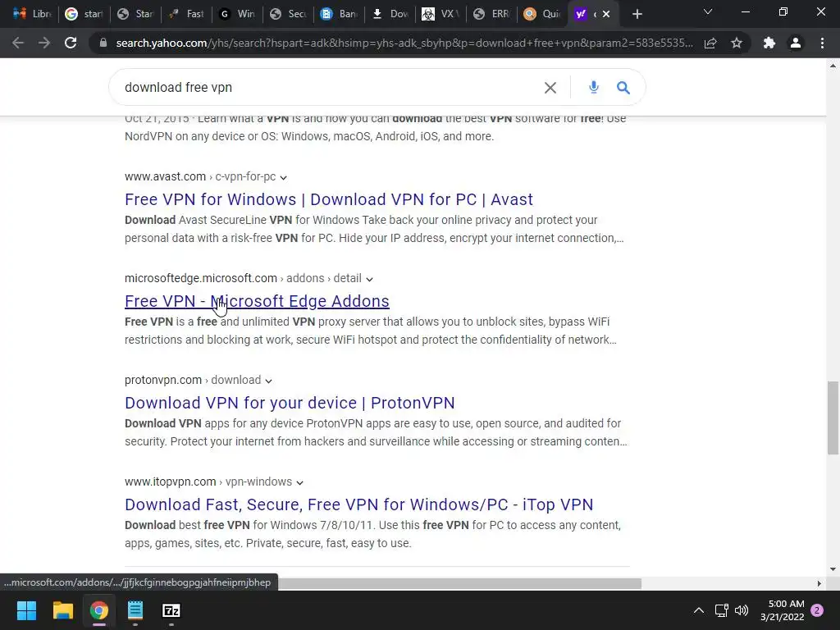Open 7-Zip from the taskbar

coord(171,610)
